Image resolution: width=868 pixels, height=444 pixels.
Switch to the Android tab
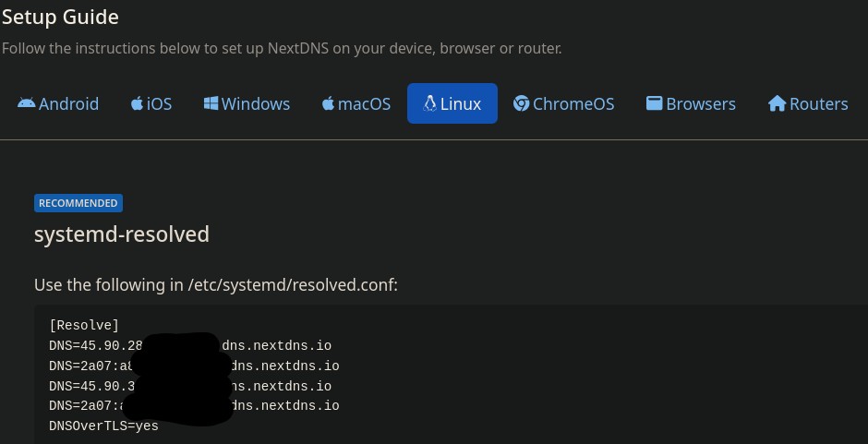pyautogui.click(x=68, y=103)
